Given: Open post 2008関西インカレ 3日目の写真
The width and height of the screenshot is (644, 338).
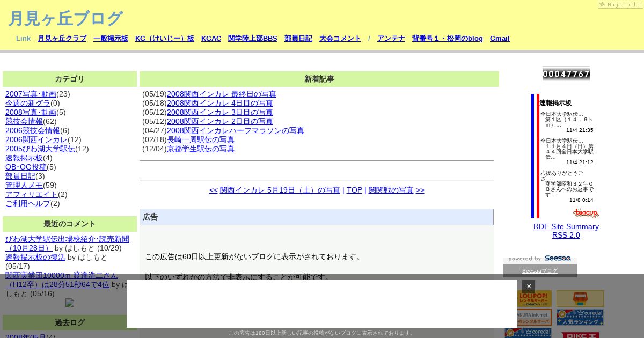Looking at the screenshot, I should coord(220,112).
